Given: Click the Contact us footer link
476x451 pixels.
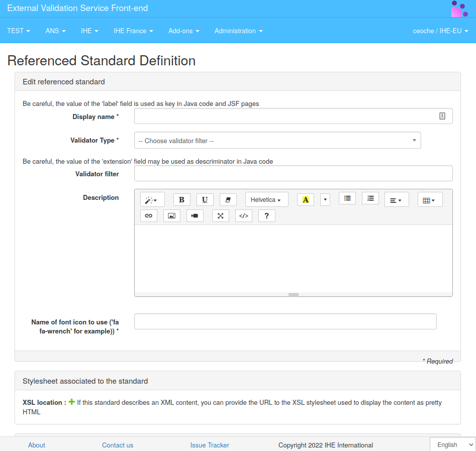Looking at the screenshot, I should tap(118, 445).
